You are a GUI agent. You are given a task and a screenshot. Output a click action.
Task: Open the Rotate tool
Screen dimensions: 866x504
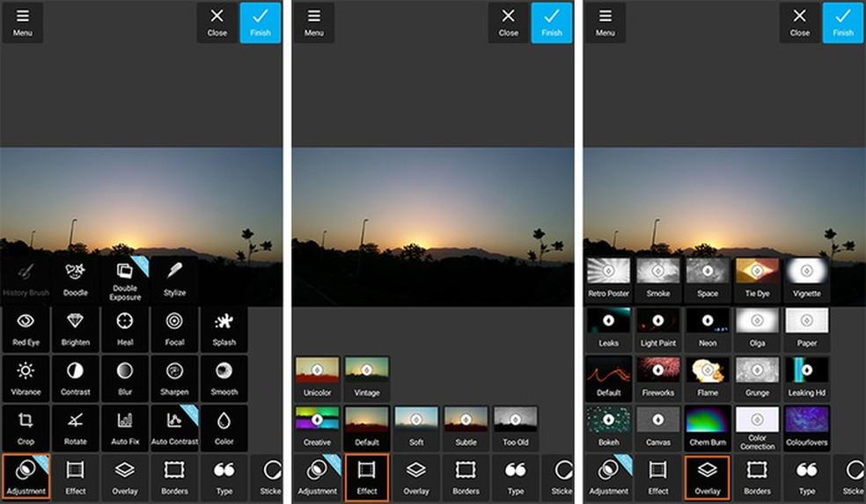click(x=75, y=428)
